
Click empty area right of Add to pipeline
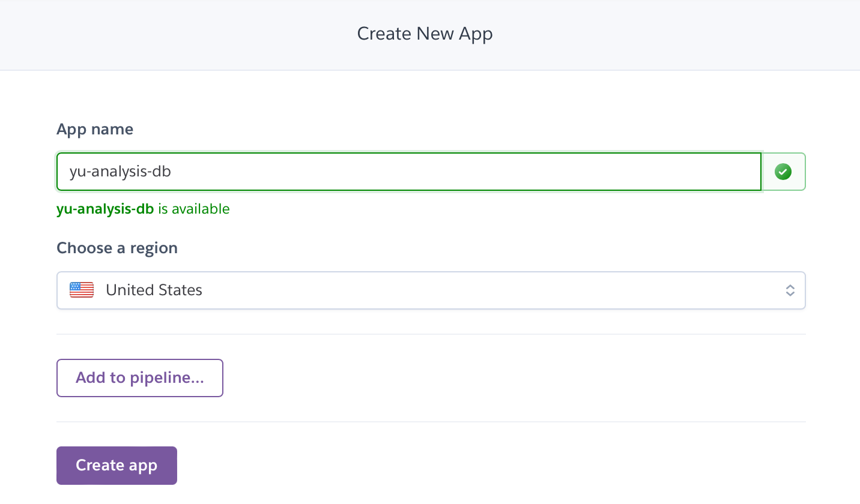[x=480, y=378]
